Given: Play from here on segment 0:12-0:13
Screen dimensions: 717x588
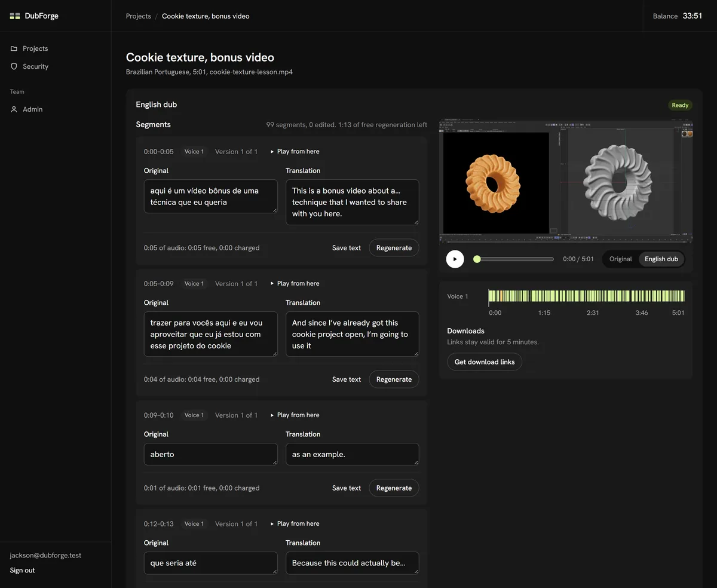Looking at the screenshot, I should (295, 523).
